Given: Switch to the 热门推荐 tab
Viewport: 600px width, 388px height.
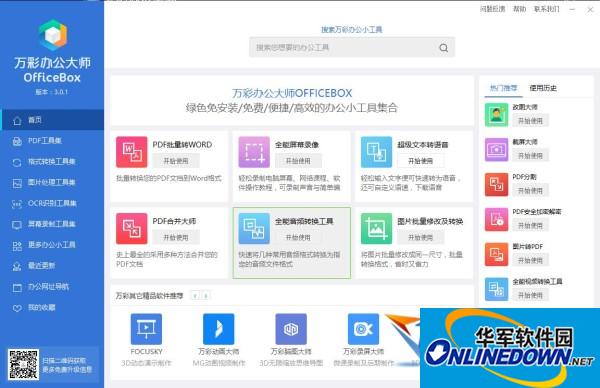Looking at the screenshot, I should click(503, 88).
